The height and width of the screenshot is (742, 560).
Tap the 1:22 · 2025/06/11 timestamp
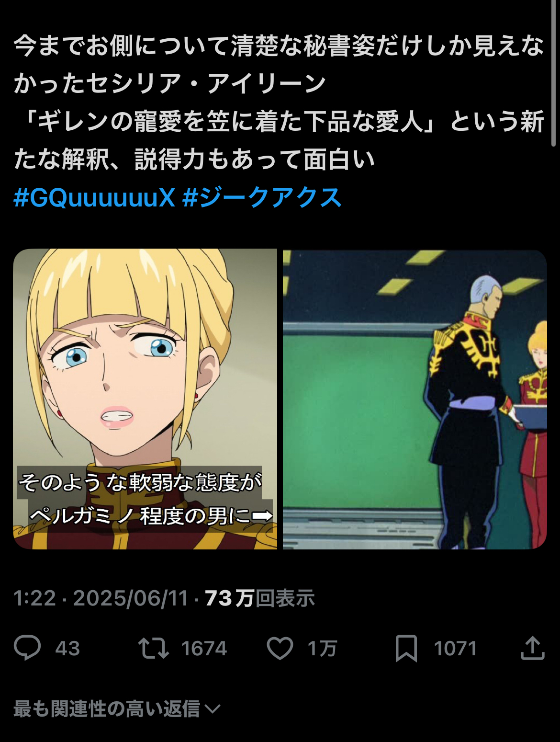pyautogui.click(x=101, y=598)
